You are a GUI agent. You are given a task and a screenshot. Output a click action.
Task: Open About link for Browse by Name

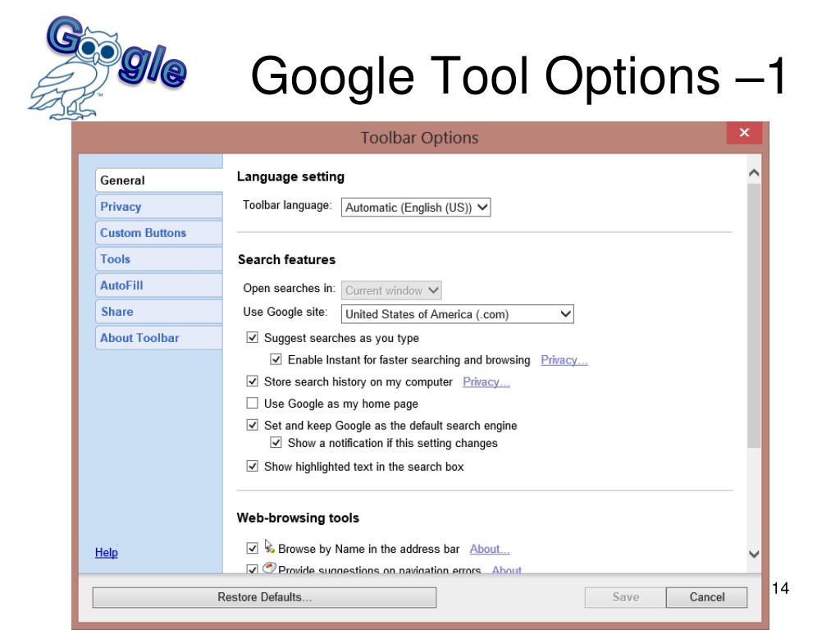(x=490, y=549)
